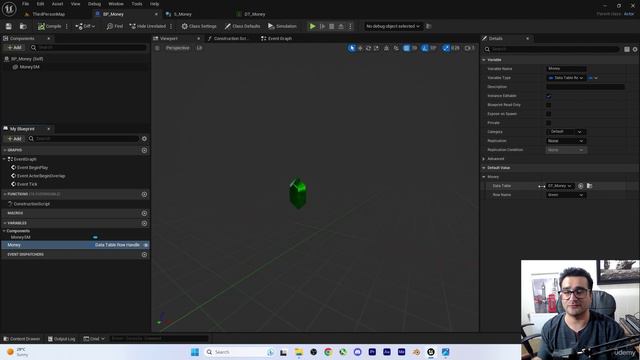Open Class Settings

[x=199, y=26]
